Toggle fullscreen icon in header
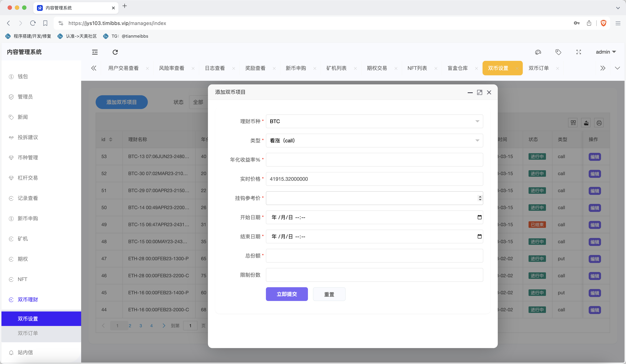The width and height of the screenshot is (626, 364). click(x=579, y=52)
